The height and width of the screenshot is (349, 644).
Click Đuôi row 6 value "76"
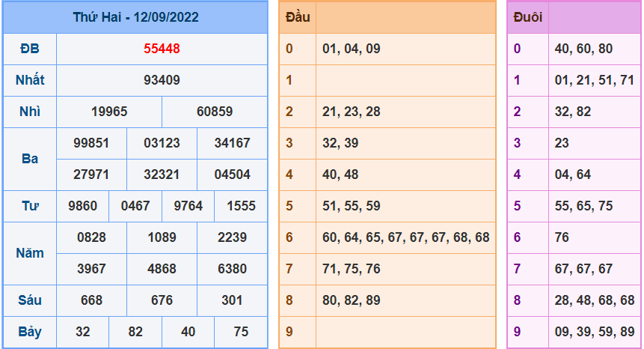[562, 237]
